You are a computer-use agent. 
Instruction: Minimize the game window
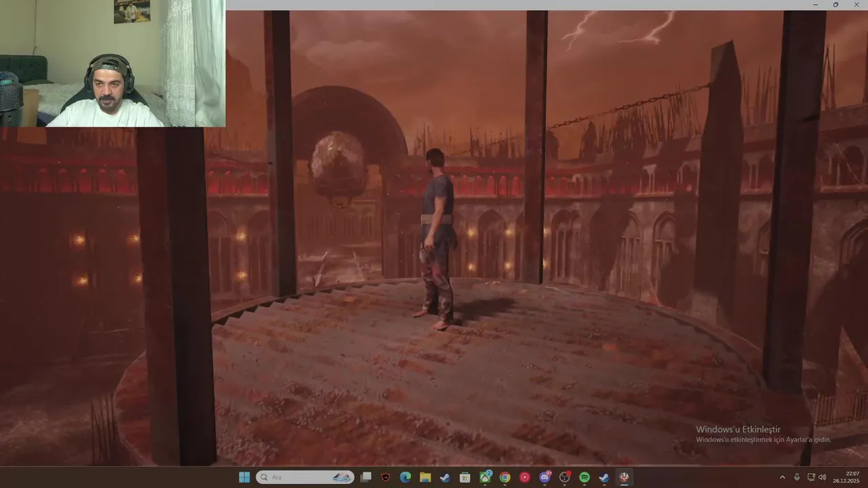[x=816, y=5]
